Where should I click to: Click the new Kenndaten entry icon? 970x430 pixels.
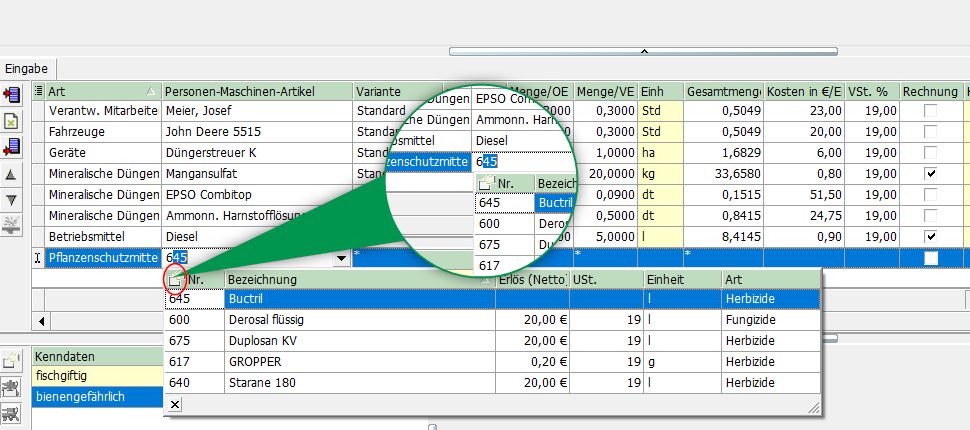[14, 359]
